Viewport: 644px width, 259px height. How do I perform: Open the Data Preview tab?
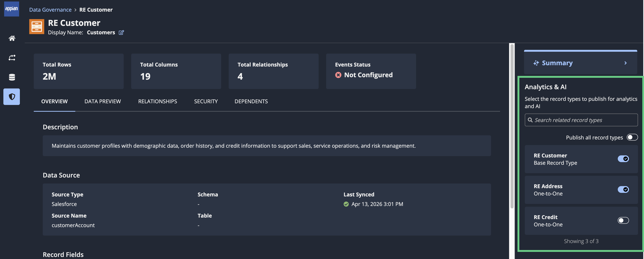click(x=103, y=101)
